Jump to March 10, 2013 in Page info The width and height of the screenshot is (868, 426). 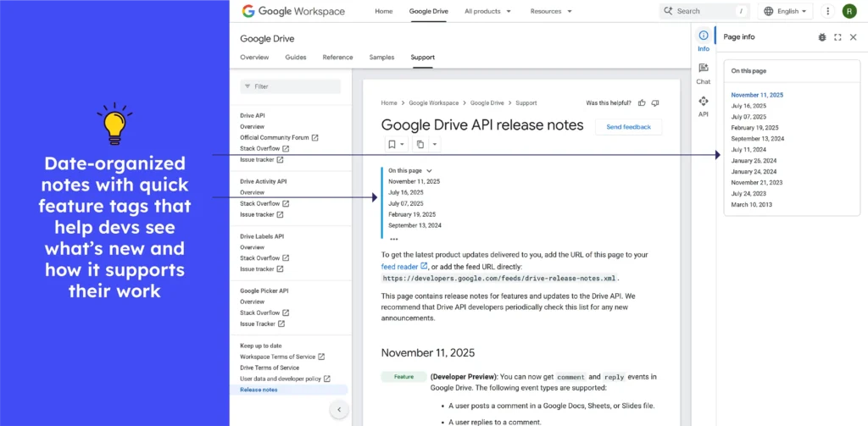[751, 205]
